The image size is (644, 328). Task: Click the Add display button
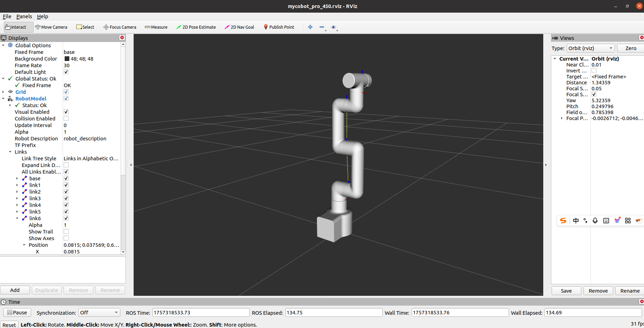[15, 290]
